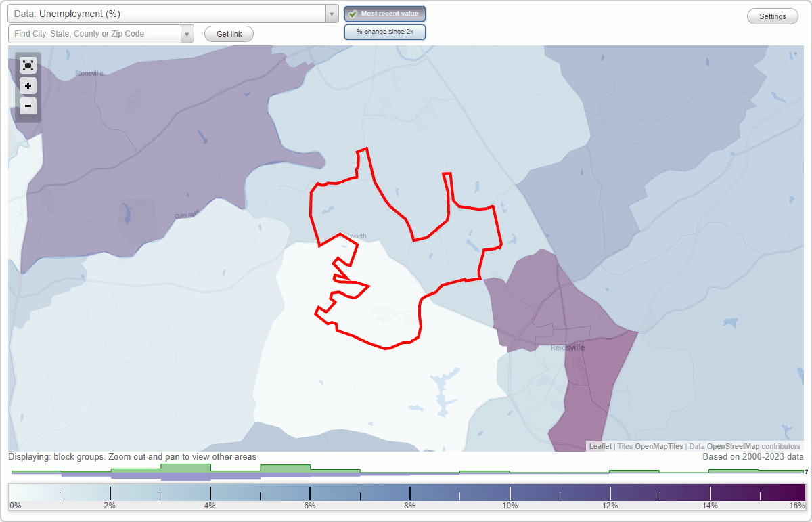Follow the Leaflet attribution link
The width and height of the screenshot is (812, 522).
click(598, 446)
